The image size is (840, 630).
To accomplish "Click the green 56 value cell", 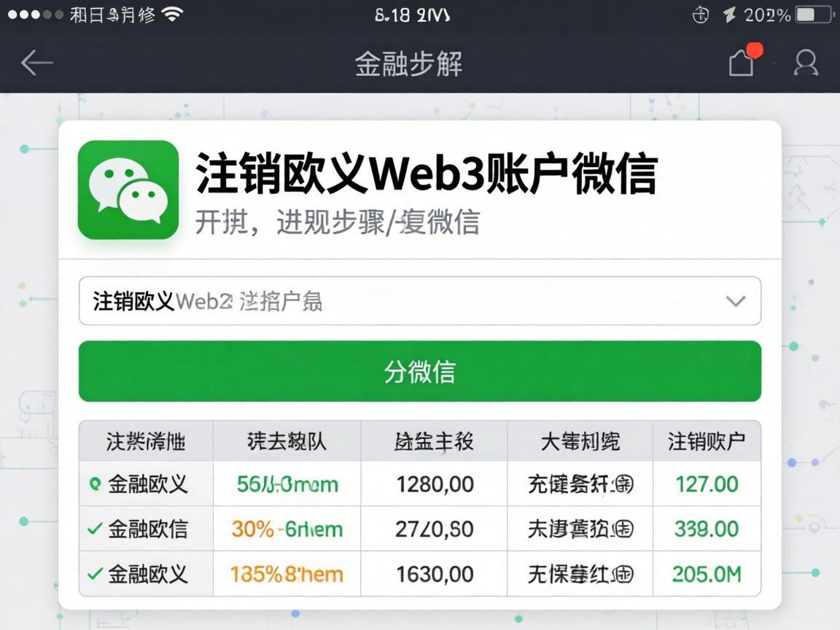I will (x=287, y=484).
